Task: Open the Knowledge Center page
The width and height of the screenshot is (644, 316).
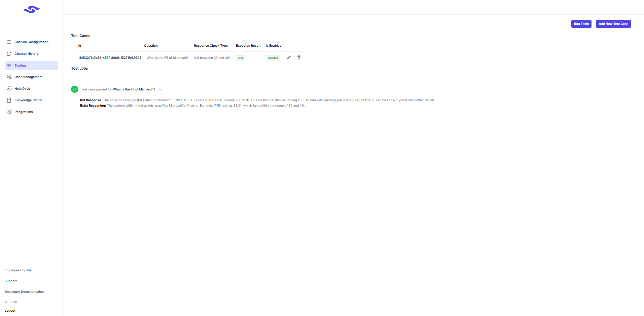Action: tap(29, 100)
